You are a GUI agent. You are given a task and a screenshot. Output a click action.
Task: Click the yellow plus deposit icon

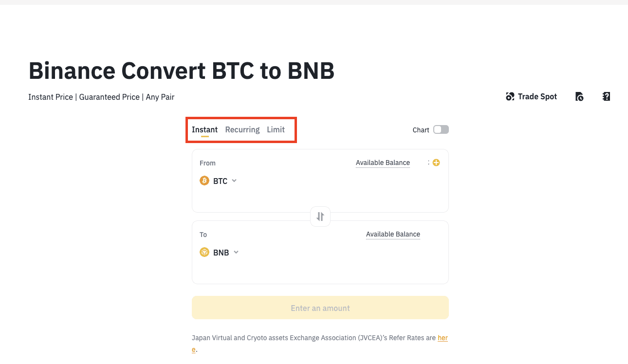tap(436, 163)
